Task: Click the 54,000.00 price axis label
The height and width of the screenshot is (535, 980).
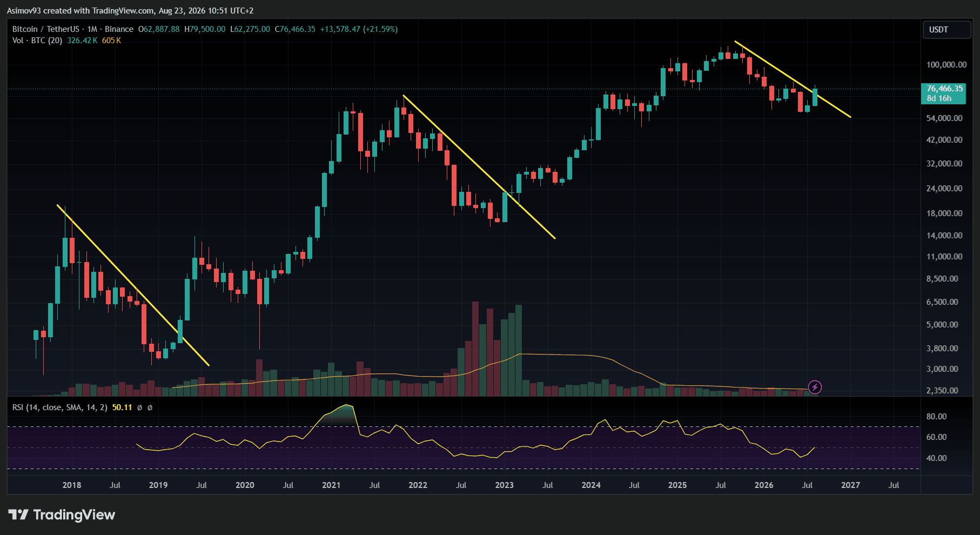Action: point(944,118)
